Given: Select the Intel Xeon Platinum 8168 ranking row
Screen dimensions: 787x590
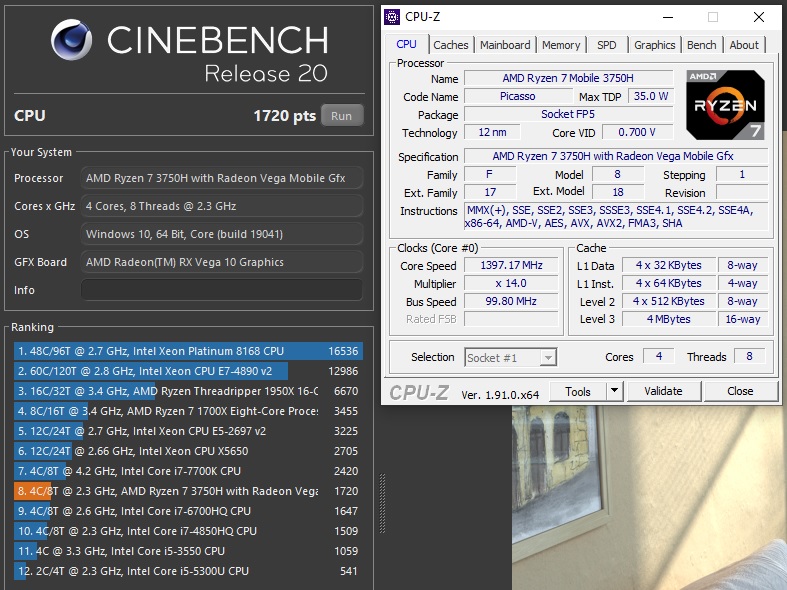Looking at the screenshot, I should click(188, 351).
